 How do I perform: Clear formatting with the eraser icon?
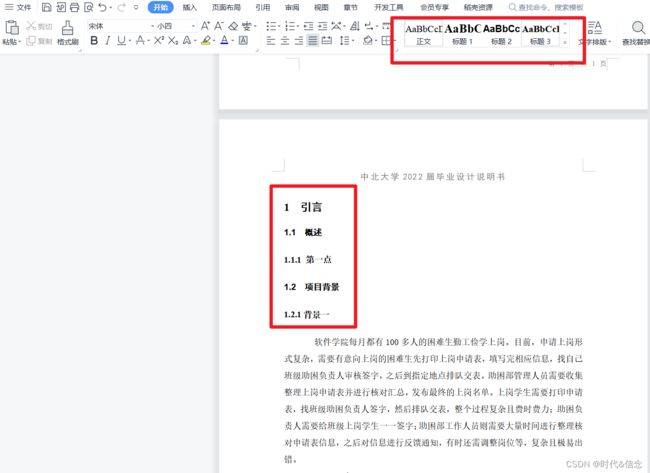[x=233, y=26]
